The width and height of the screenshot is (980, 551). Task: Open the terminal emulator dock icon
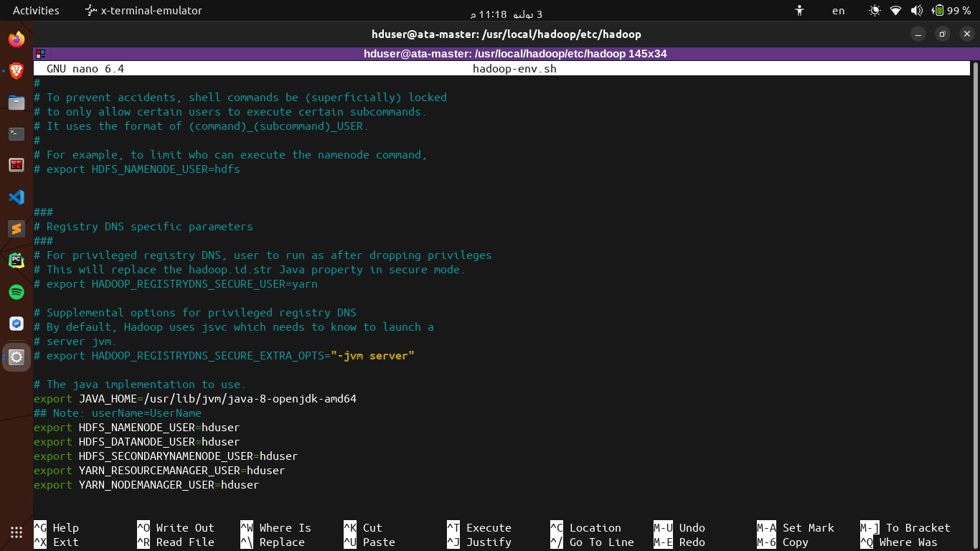click(16, 133)
